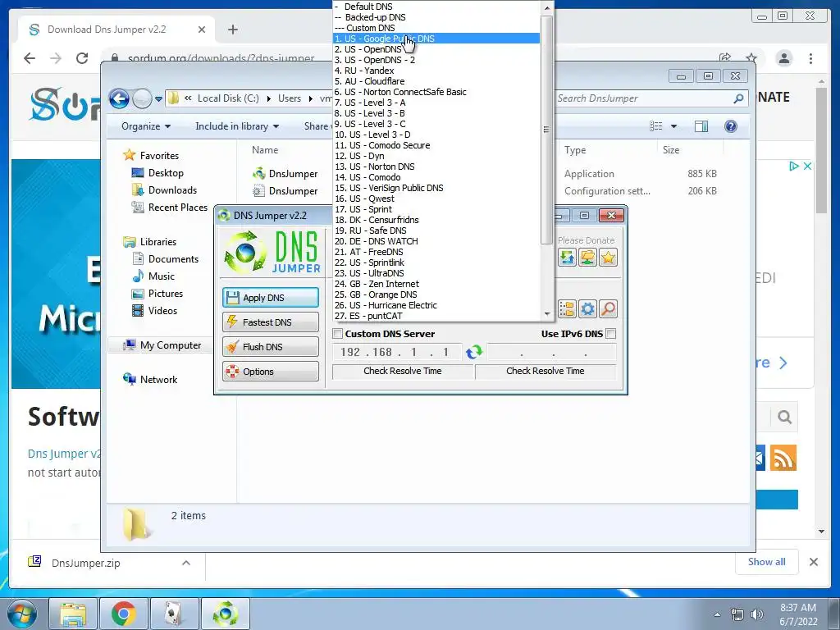The height and width of the screenshot is (630, 840).
Task: Enable the Use IPv6 DNS checkbox
Action: (x=610, y=334)
